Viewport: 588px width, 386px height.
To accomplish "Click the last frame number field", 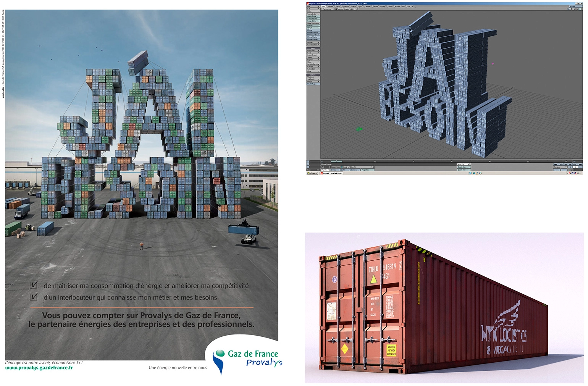I will (577, 162).
